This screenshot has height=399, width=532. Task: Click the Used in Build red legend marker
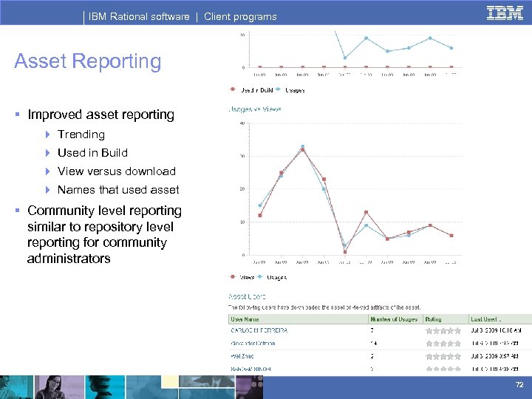click(x=233, y=89)
